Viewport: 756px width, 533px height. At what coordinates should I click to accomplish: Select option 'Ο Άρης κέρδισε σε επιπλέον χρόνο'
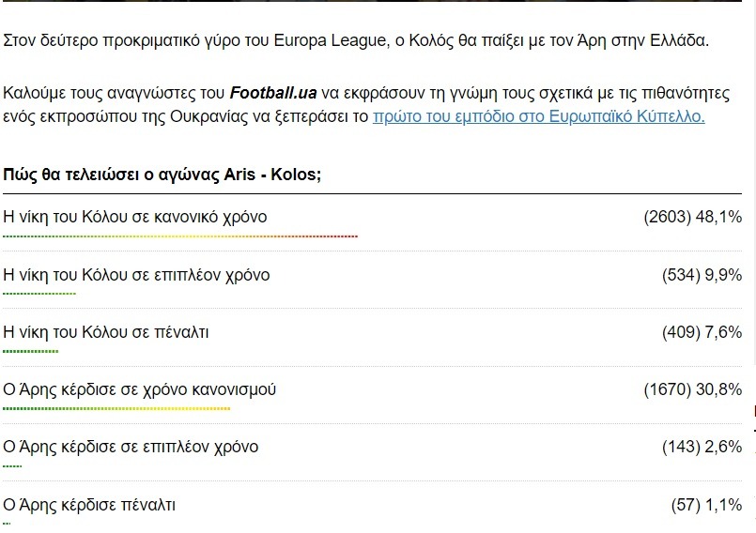tap(131, 447)
